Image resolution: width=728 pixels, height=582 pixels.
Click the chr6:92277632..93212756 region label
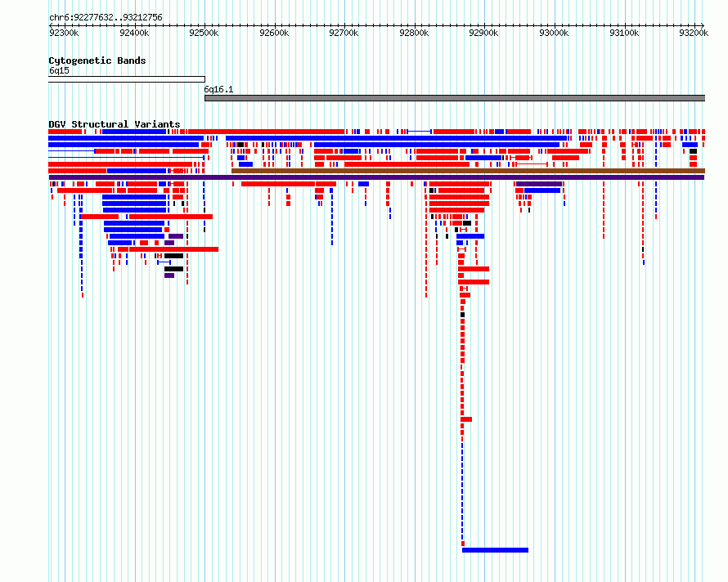(106, 18)
